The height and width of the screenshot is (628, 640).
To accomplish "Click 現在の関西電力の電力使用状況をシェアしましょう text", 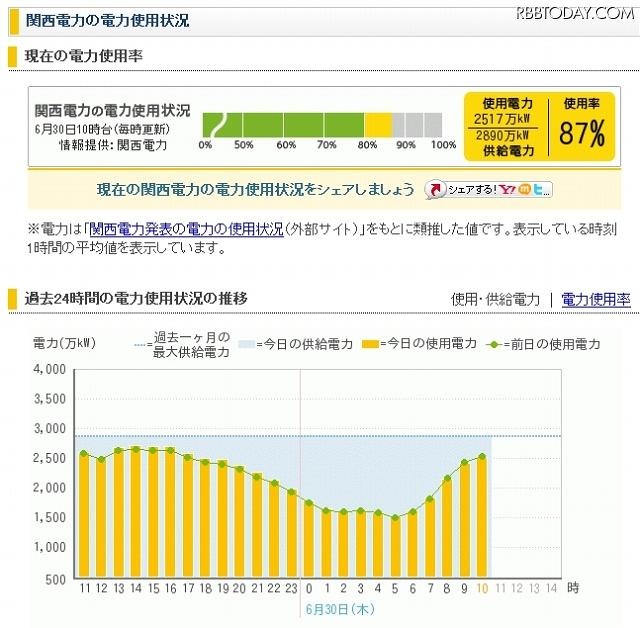I will [x=256, y=189].
